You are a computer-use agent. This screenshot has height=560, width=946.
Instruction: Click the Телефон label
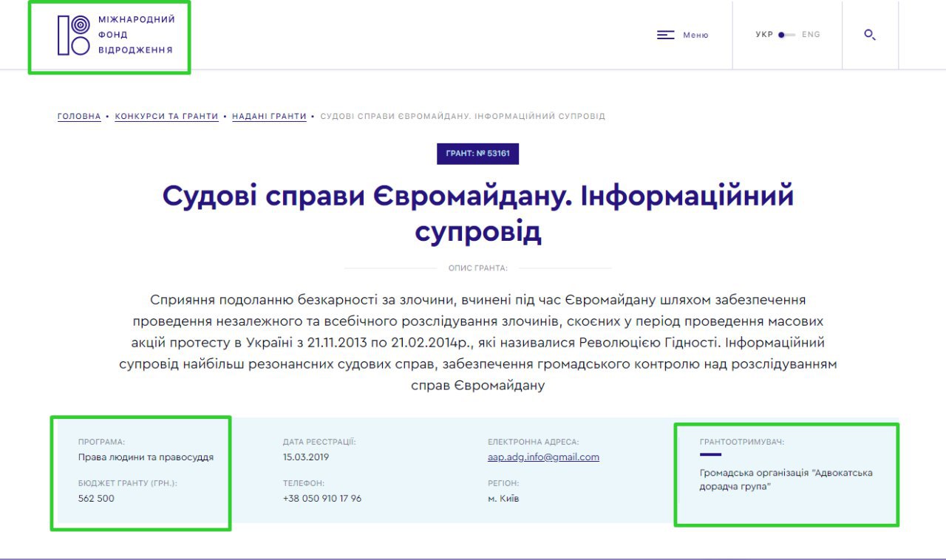pyautogui.click(x=303, y=483)
